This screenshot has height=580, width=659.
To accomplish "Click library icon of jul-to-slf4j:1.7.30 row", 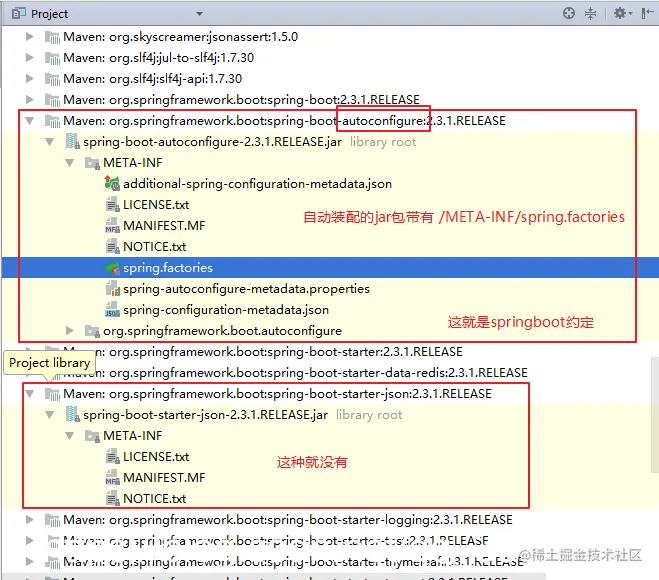I will click(53, 58).
